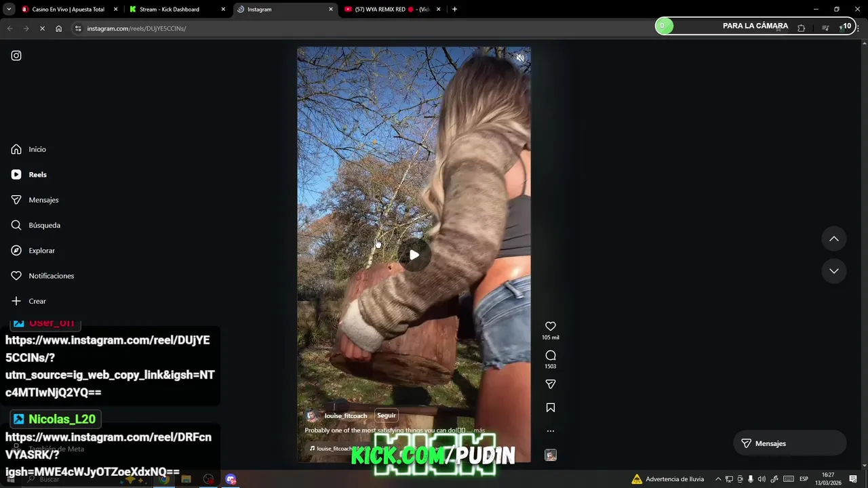Open louise_fitcoach profile from the username
This screenshot has width=868, height=488.
345,415
